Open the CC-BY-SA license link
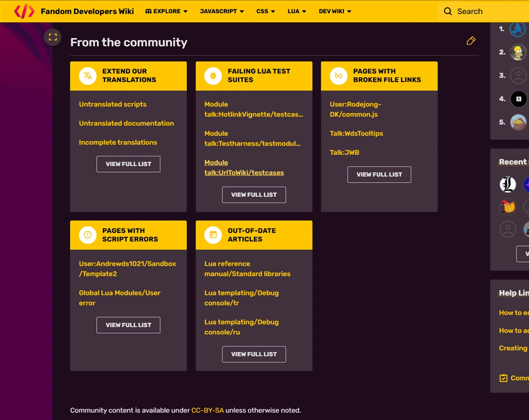The height and width of the screenshot is (420, 529). coord(207,410)
